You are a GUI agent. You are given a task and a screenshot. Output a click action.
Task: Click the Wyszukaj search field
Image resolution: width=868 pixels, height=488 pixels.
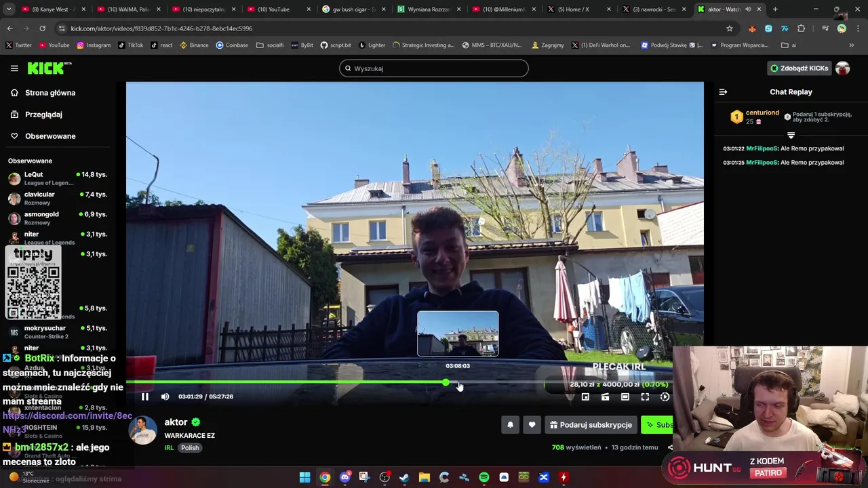coord(434,68)
